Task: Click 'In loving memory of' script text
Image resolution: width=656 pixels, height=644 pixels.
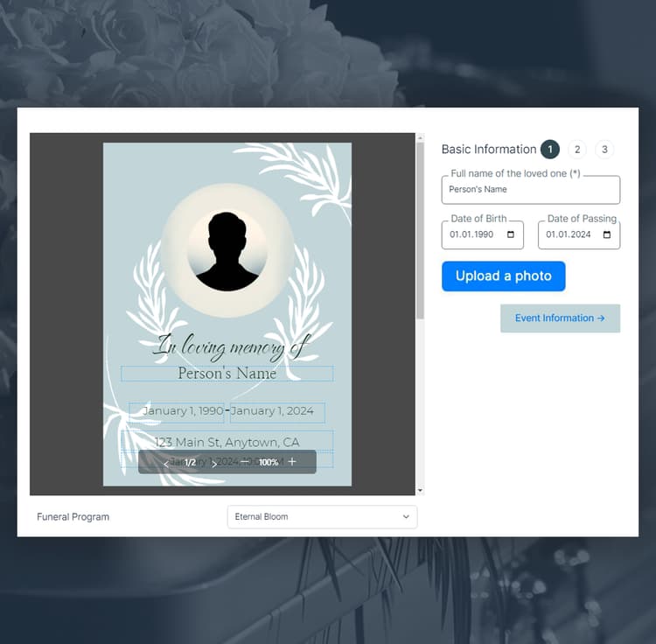Action: pyautogui.click(x=233, y=347)
